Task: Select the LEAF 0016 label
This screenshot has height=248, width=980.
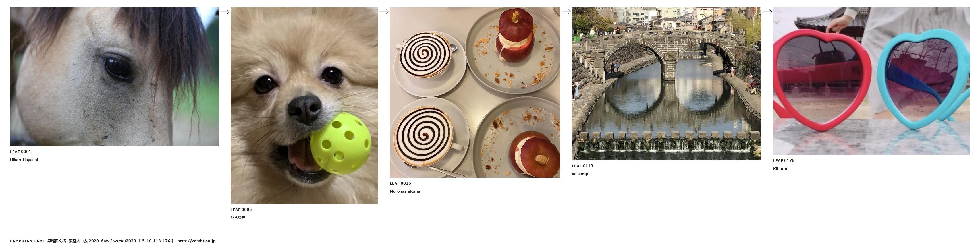Action: 400,183
